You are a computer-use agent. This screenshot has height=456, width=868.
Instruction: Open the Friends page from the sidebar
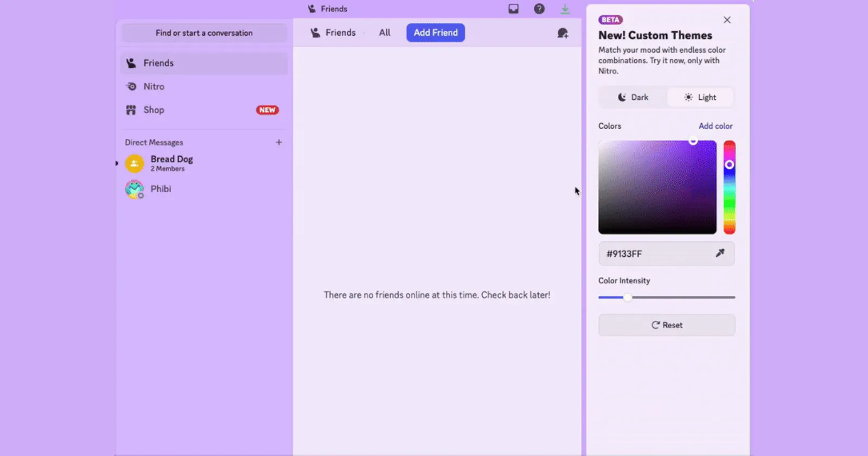tap(204, 63)
